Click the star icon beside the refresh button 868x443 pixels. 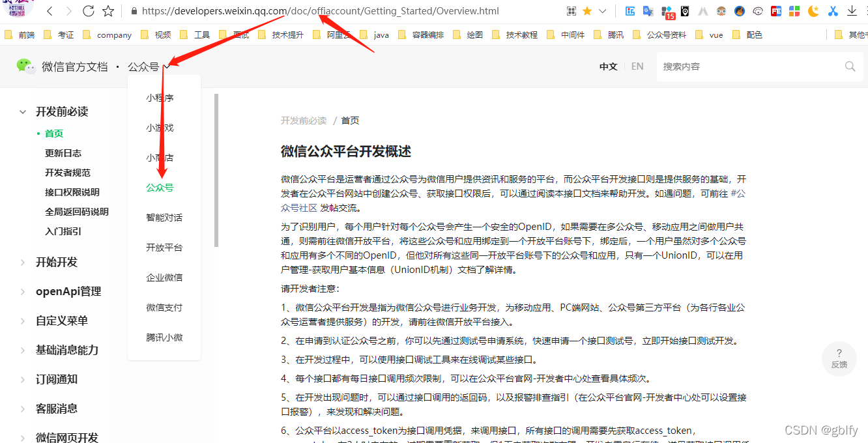tap(108, 11)
